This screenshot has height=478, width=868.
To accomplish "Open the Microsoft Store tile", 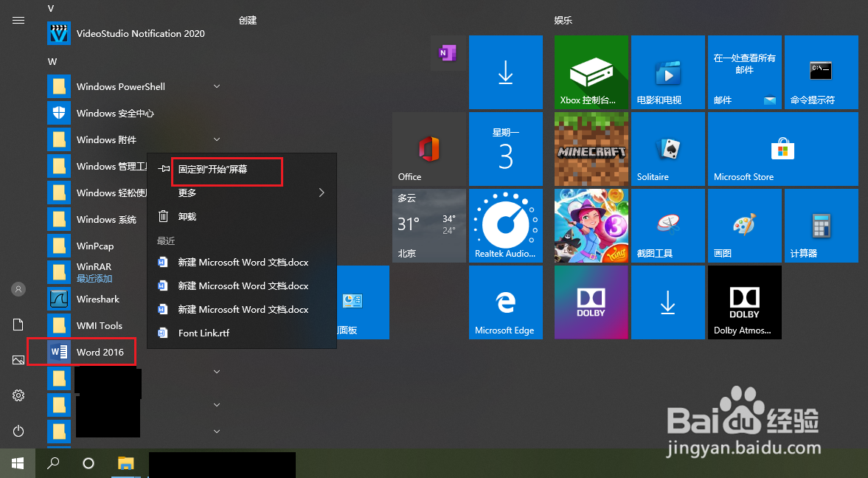I will point(783,149).
